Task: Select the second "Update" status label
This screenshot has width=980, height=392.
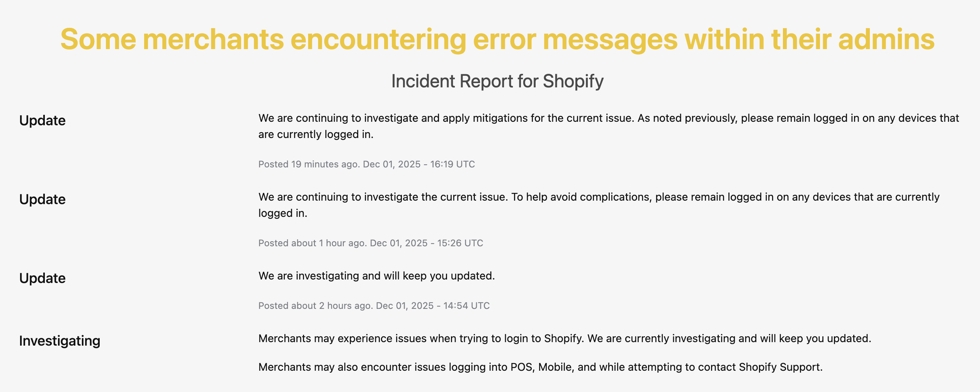Action: [x=43, y=199]
